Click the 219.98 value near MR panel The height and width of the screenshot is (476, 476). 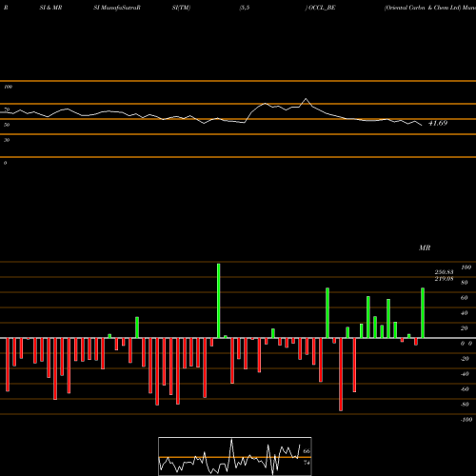pyautogui.click(x=444, y=279)
